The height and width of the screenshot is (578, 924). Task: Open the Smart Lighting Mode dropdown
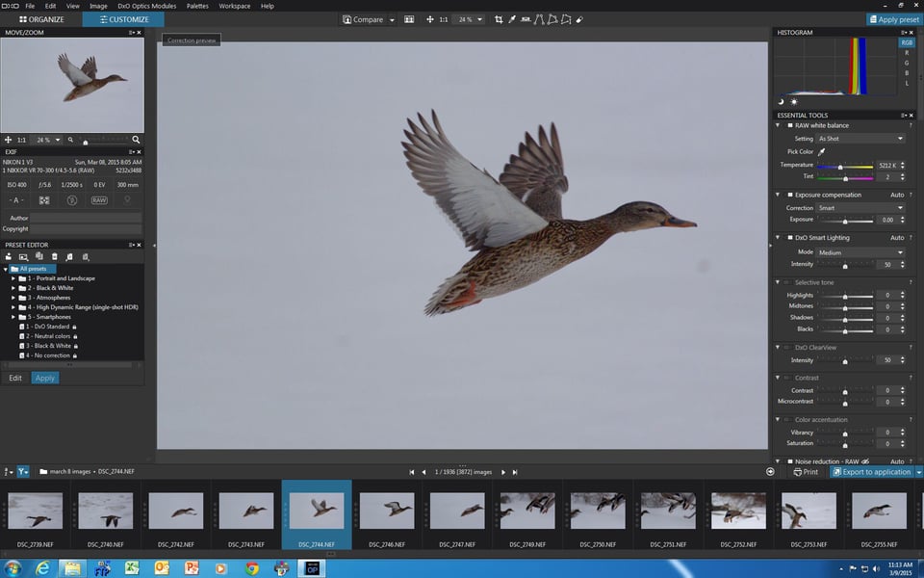click(860, 252)
